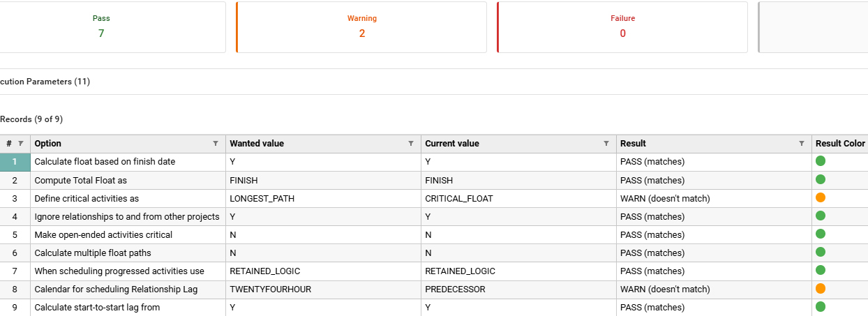Click green status dot in row 1

pyautogui.click(x=821, y=161)
